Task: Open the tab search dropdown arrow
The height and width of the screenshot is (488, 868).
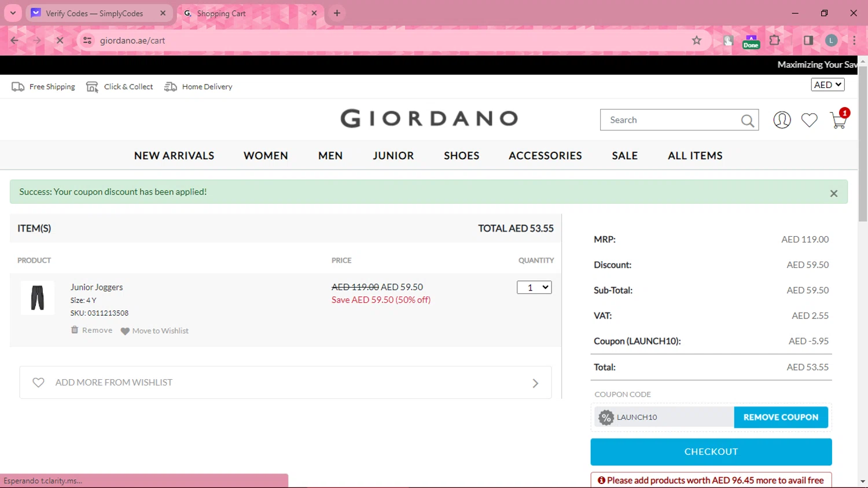Action: click(13, 13)
